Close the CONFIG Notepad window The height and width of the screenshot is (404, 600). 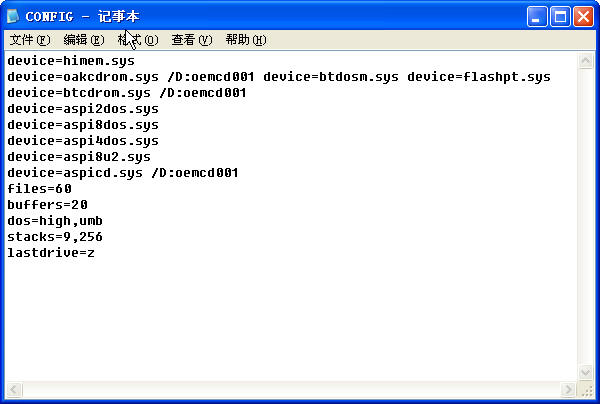coord(583,16)
